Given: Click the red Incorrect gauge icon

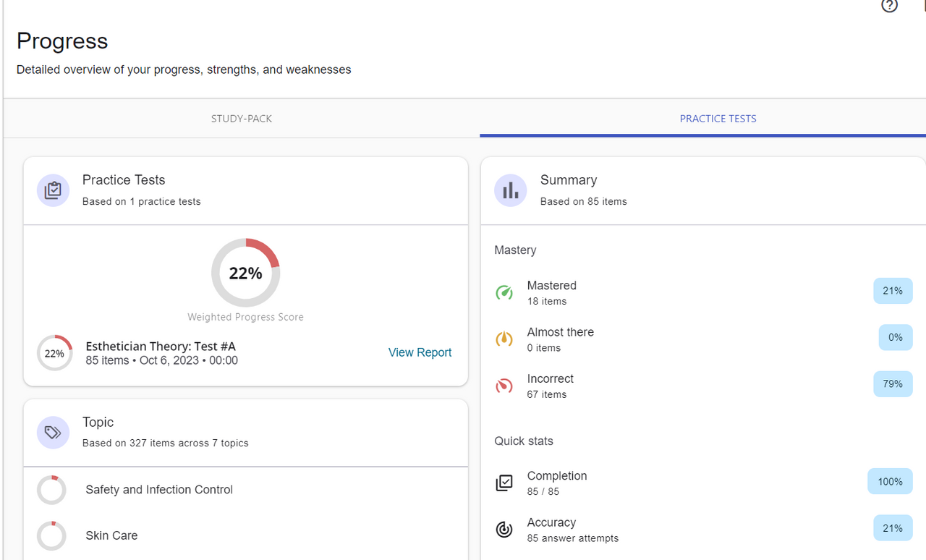Looking at the screenshot, I should click(x=504, y=386).
